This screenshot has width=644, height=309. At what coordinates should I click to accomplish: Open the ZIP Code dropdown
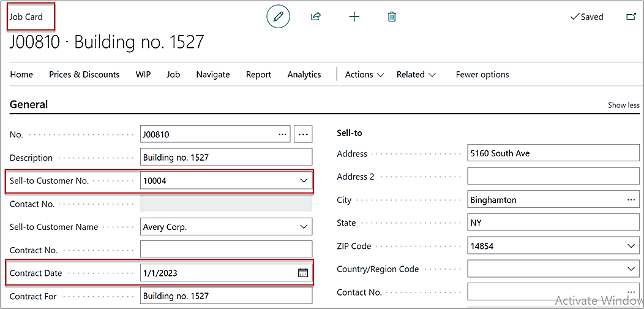pyautogui.click(x=631, y=246)
